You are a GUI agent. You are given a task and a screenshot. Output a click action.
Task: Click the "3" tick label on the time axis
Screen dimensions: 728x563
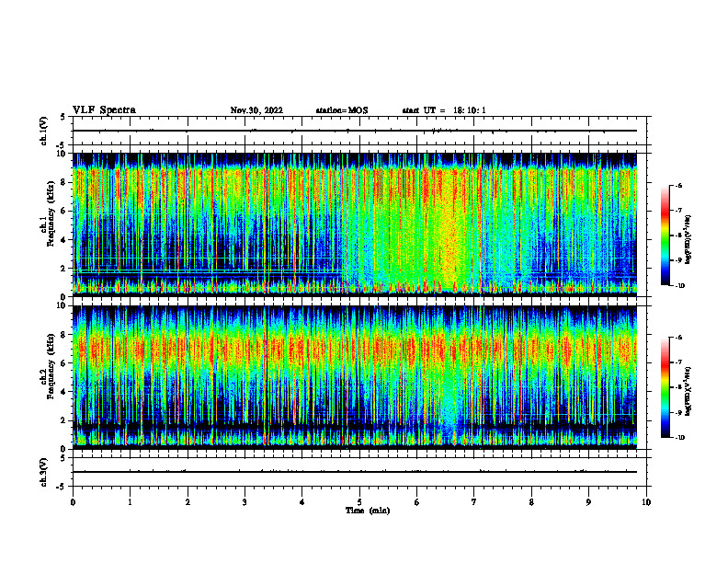245,502
